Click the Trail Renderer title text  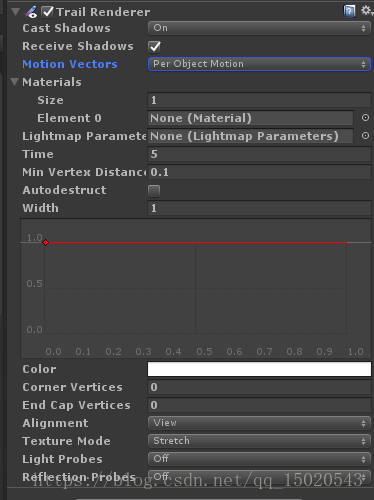103,12
